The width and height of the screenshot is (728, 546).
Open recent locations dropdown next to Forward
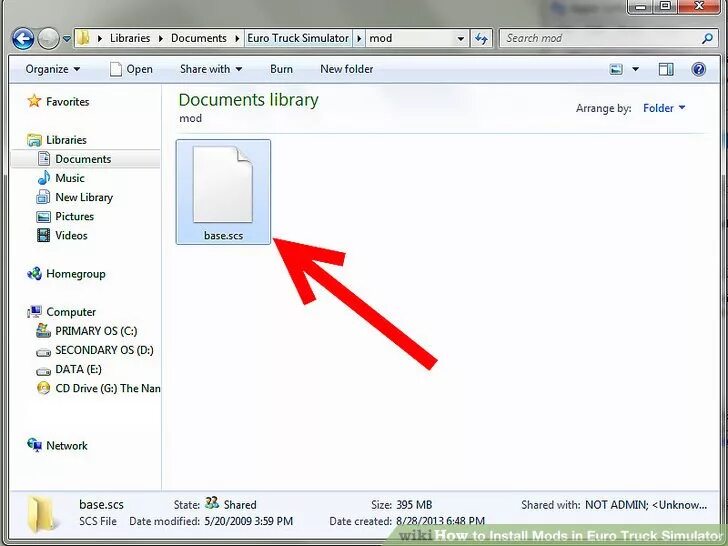point(67,39)
